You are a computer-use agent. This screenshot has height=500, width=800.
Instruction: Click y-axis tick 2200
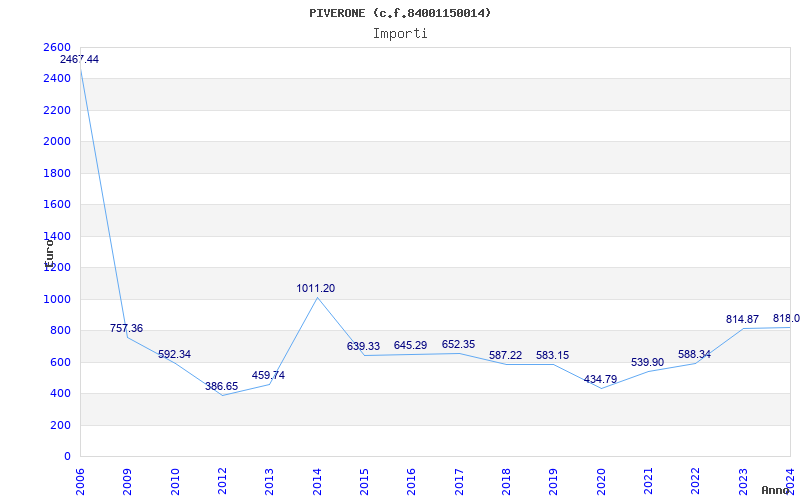(x=57, y=110)
